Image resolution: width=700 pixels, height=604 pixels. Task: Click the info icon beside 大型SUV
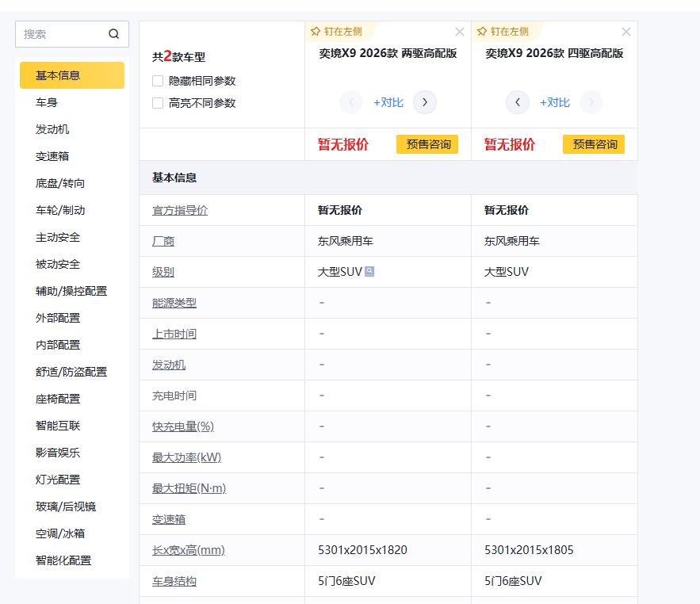click(x=369, y=271)
